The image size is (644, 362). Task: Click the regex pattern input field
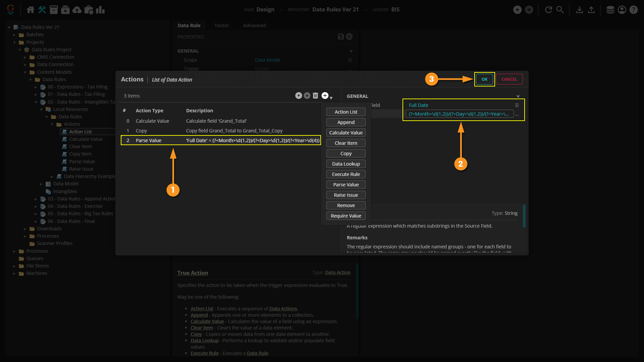coord(459,114)
